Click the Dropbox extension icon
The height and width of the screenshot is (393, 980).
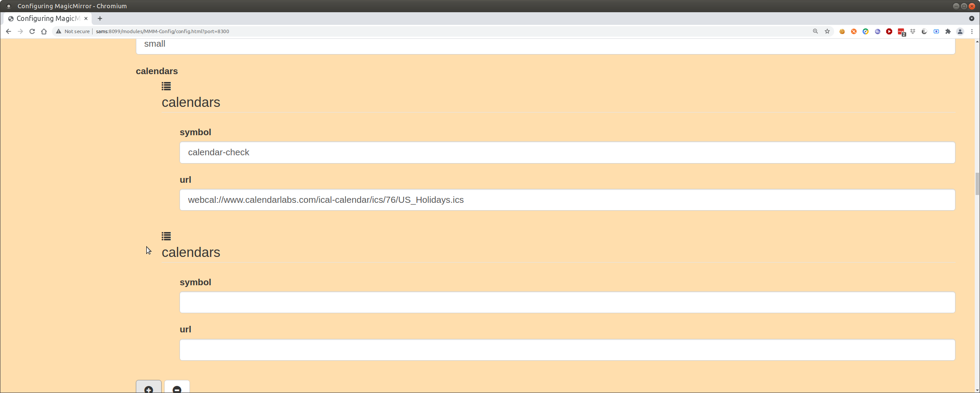click(x=913, y=31)
